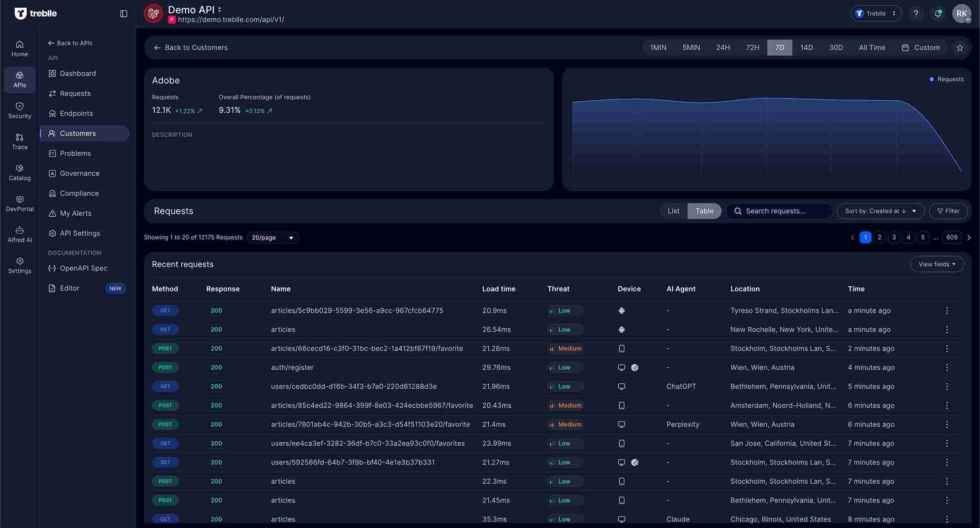Open the Catalog panel
980x528 pixels.
19,172
